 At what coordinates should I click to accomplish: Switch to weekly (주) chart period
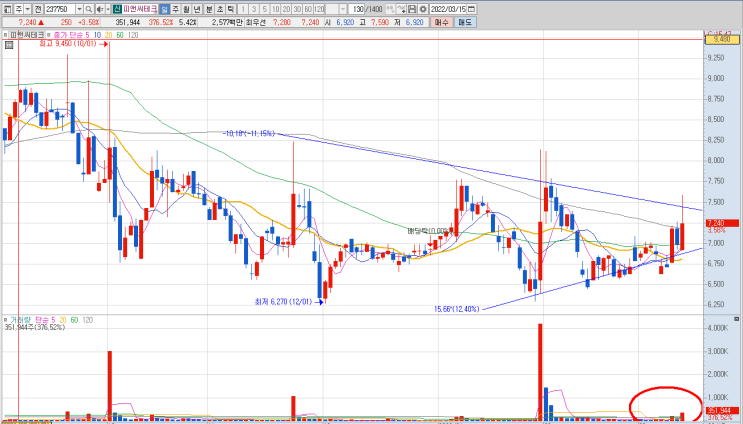(175, 9)
